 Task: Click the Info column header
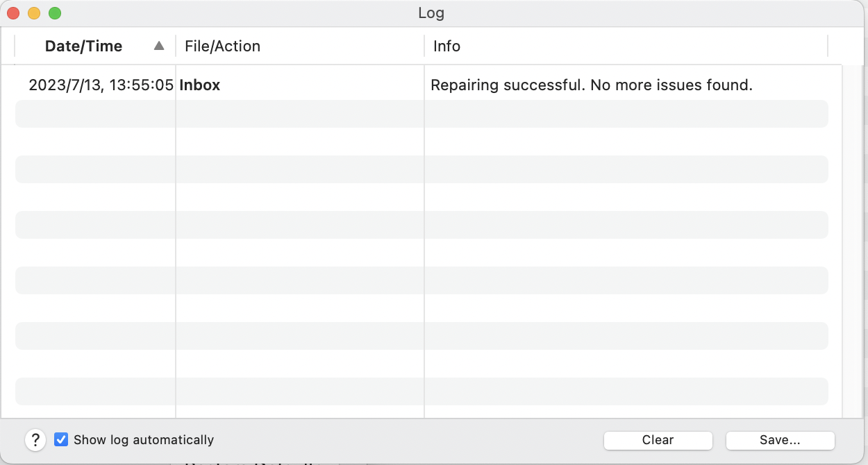446,46
